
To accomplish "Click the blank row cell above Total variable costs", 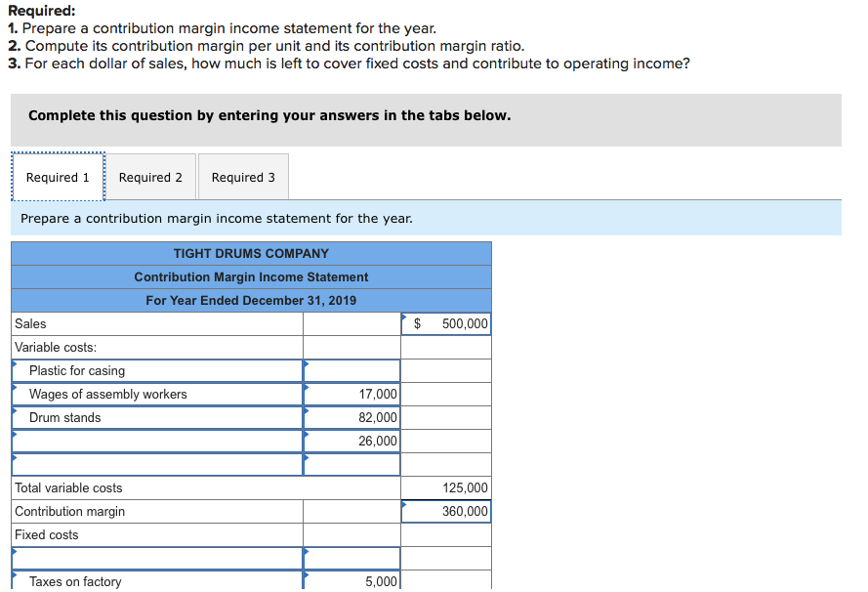I will point(351,464).
